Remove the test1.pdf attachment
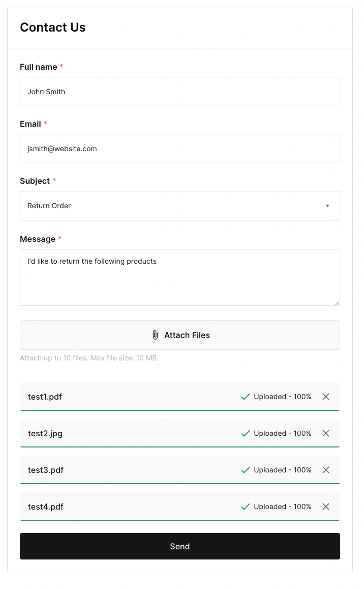This screenshot has height=589, width=364. (326, 397)
